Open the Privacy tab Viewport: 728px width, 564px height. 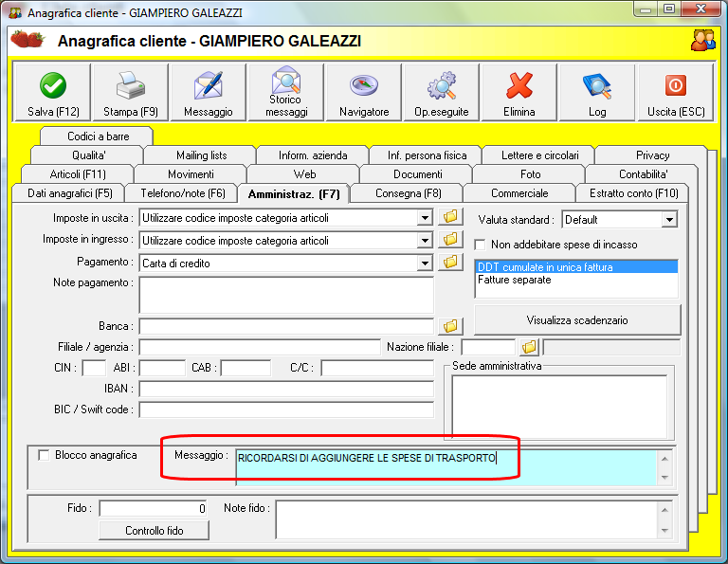pyautogui.click(x=652, y=155)
